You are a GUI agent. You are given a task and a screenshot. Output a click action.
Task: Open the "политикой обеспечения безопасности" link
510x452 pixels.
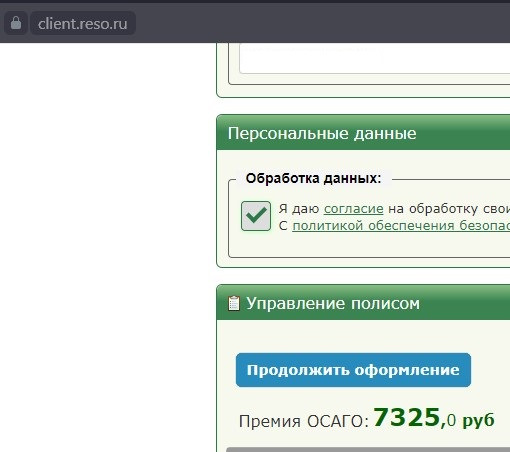pyautogui.click(x=401, y=226)
